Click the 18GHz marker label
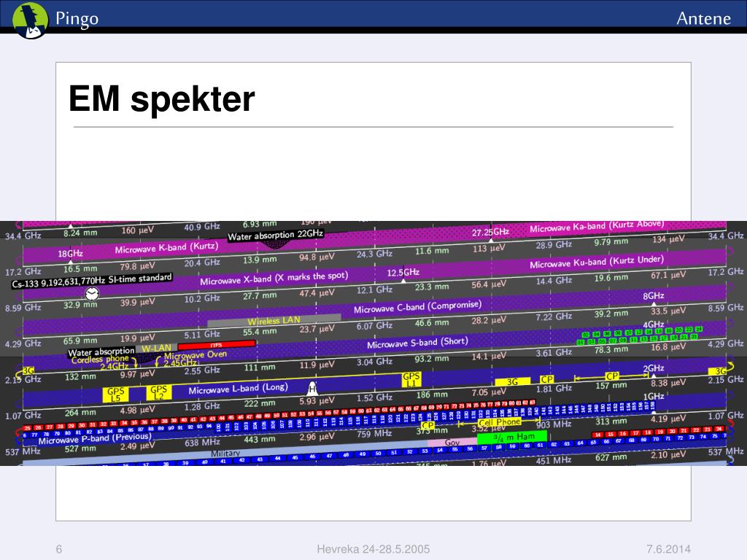 click(71, 253)
